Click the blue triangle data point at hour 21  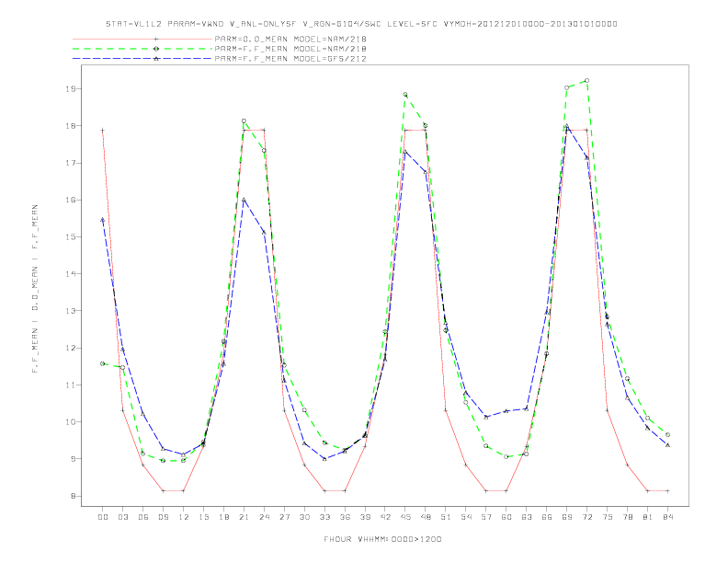[x=244, y=200]
